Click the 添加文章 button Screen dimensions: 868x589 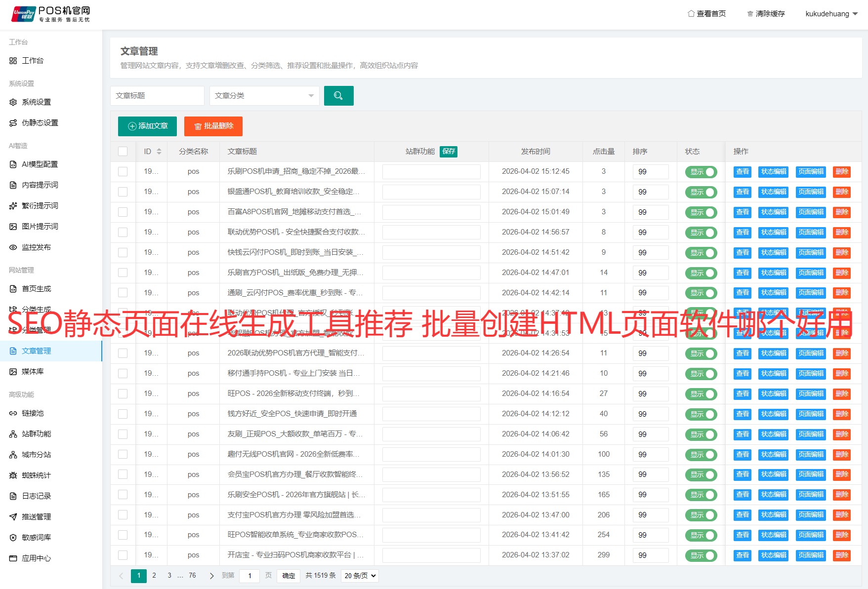tap(147, 126)
